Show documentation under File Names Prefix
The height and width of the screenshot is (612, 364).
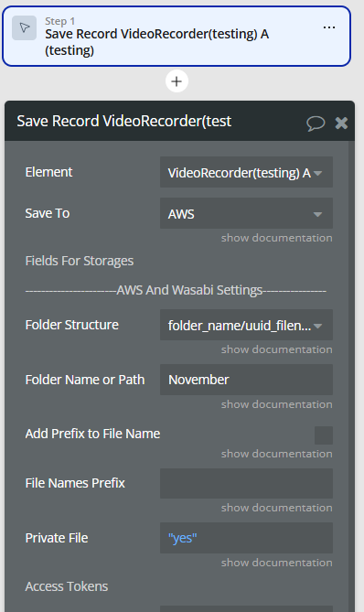click(276, 508)
